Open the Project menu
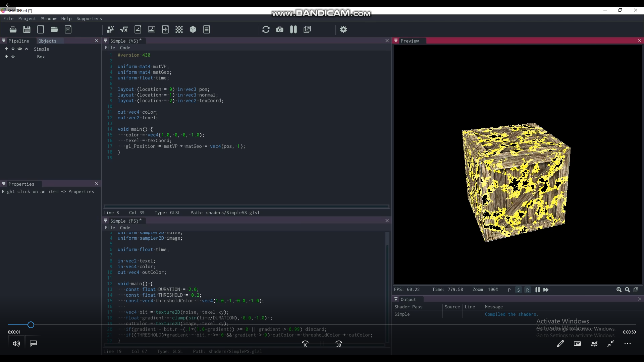 click(x=27, y=18)
